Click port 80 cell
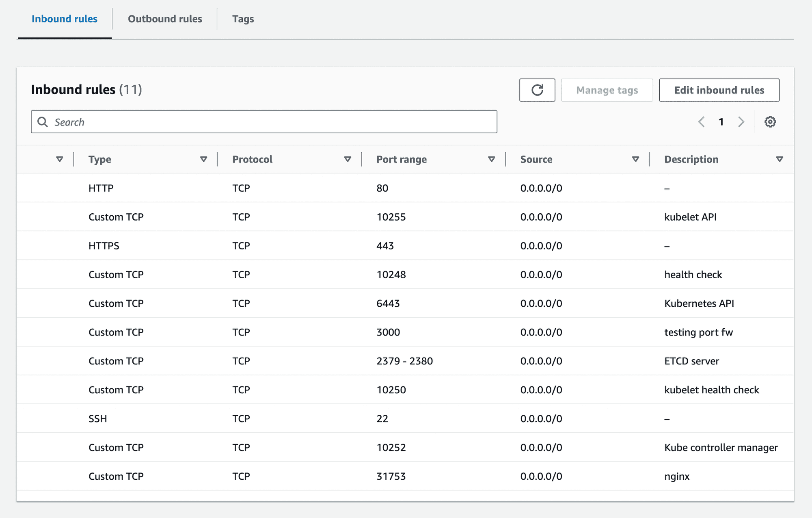Image resolution: width=812 pixels, height=518 pixels. [x=382, y=188]
